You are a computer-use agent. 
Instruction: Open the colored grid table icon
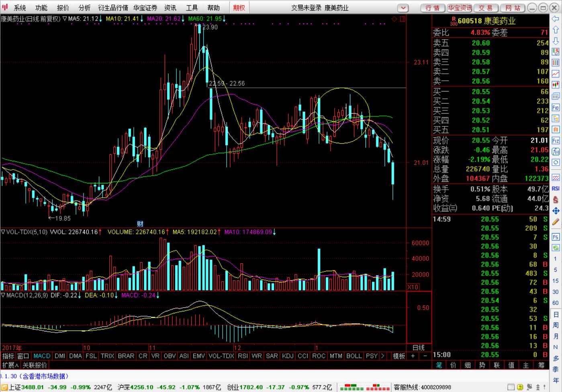556,63
